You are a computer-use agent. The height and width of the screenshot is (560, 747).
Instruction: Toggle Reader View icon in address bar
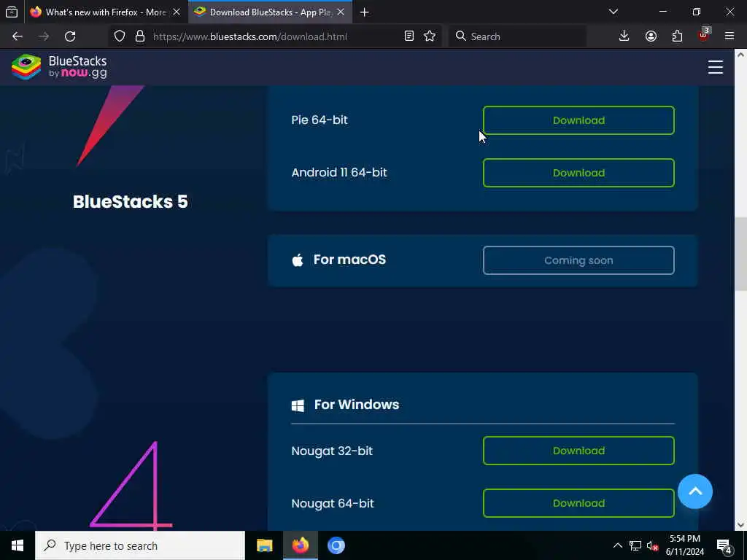409,36
